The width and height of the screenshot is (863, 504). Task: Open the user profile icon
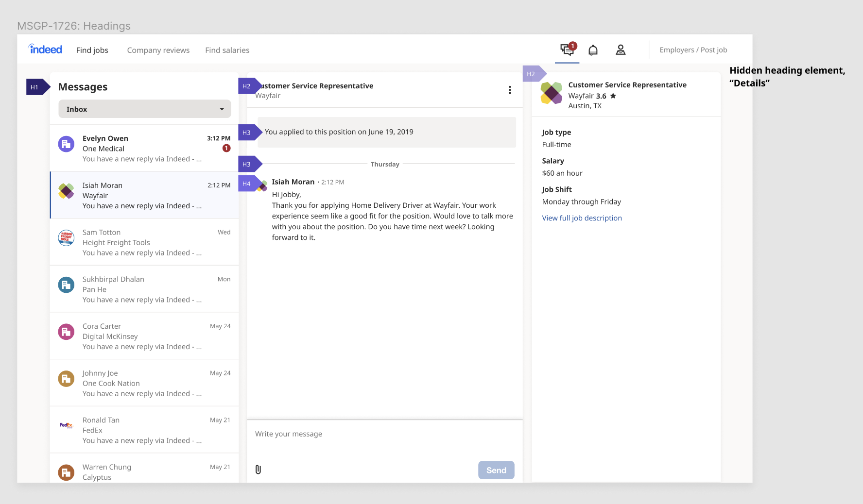pos(621,50)
